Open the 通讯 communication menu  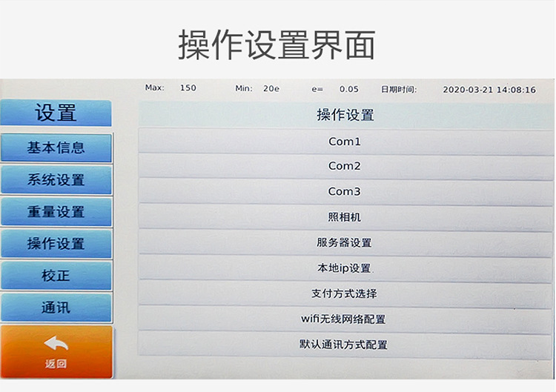[x=56, y=308]
